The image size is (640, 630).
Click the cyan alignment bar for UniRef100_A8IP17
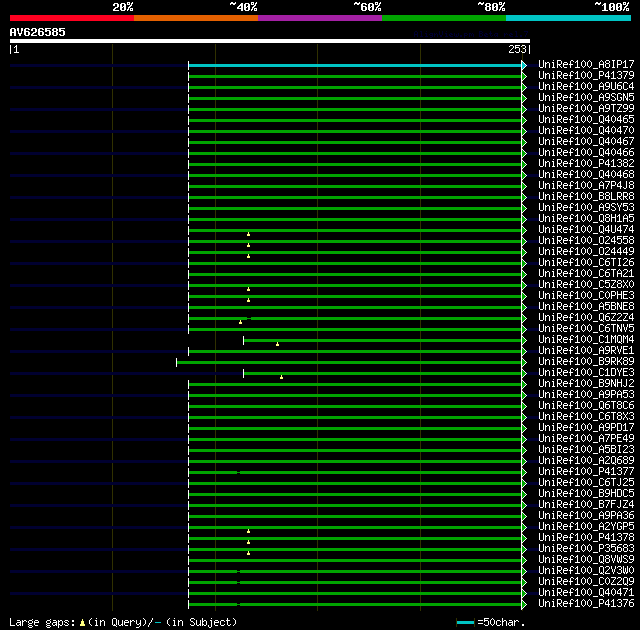point(355,65)
